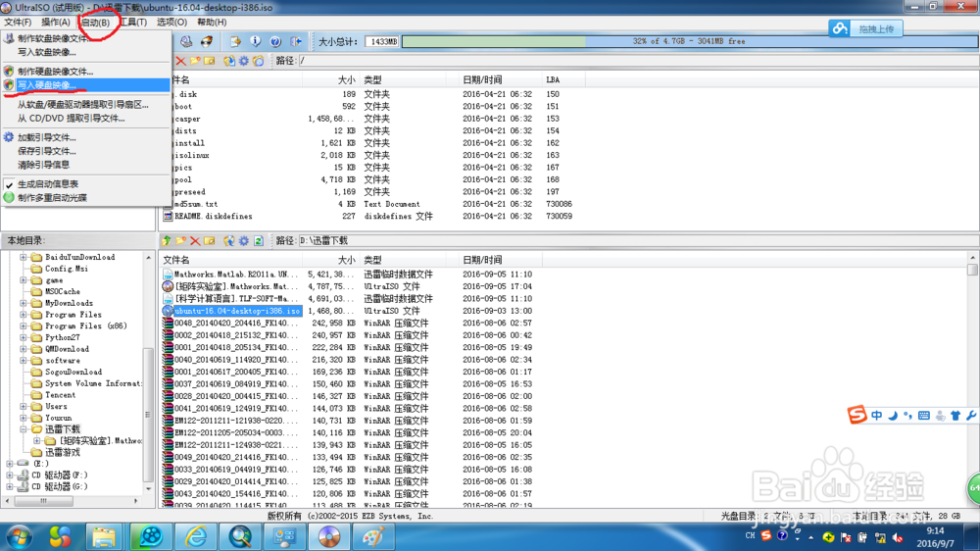Collapse the 迅雷下载 folder node
Image resolution: width=980 pixels, height=551 pixels.
pyautogui.click(x=24, y=429)
